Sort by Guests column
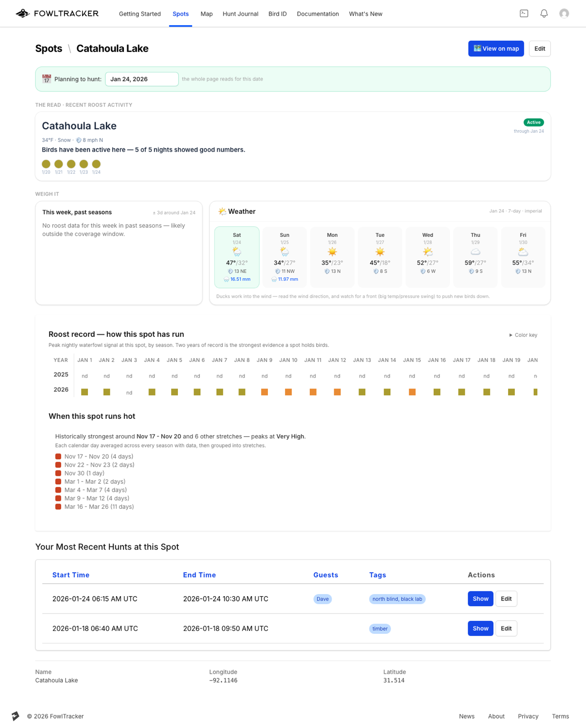The height and width of the screenshot is (728, 586). 325,575
